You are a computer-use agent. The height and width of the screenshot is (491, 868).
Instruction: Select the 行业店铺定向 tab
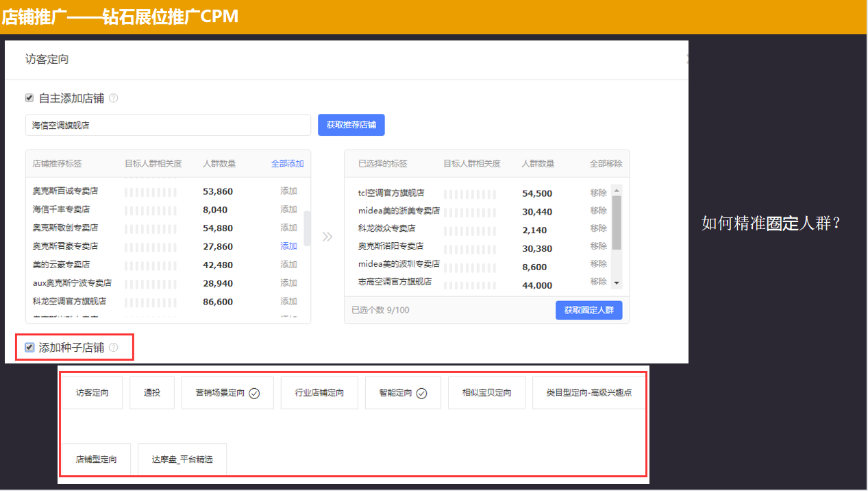point(319,393)
